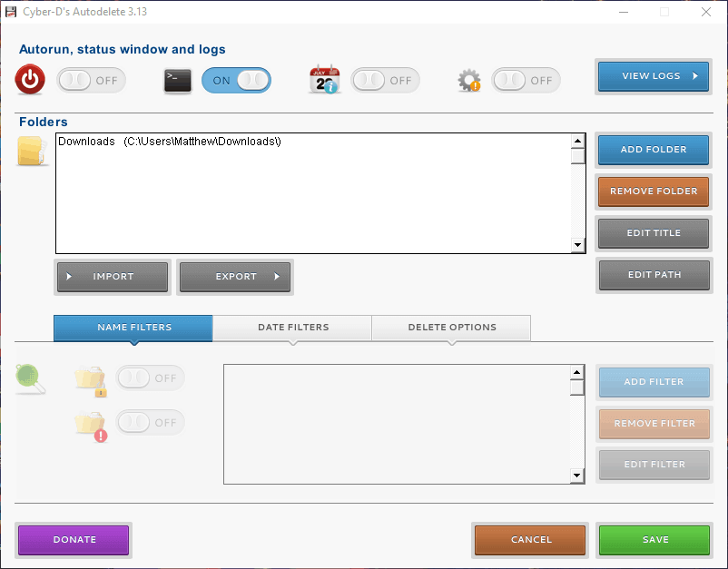The height and width of the screenshot is (569, 728).
Task: Turn off the status window toggle
Action: coord(236,80)
